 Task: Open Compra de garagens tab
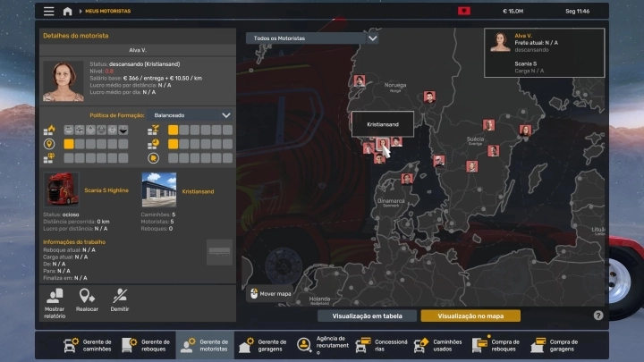coord(555,345)
